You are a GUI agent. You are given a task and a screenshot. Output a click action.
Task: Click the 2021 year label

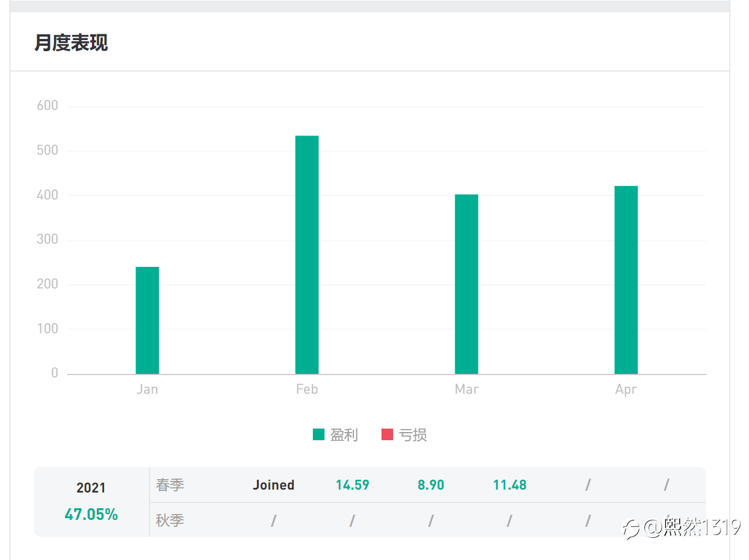click(x=91, y=488)
